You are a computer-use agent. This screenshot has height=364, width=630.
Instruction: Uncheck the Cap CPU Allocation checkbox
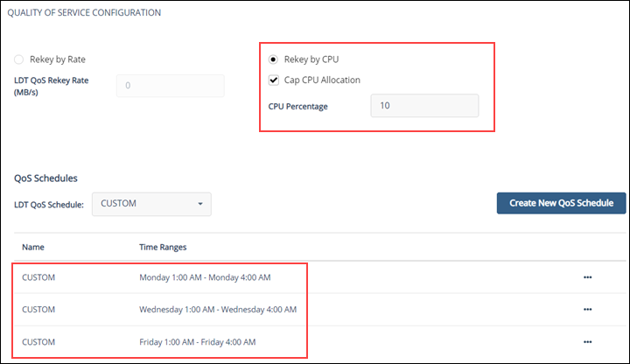click(x=274, y=80)
